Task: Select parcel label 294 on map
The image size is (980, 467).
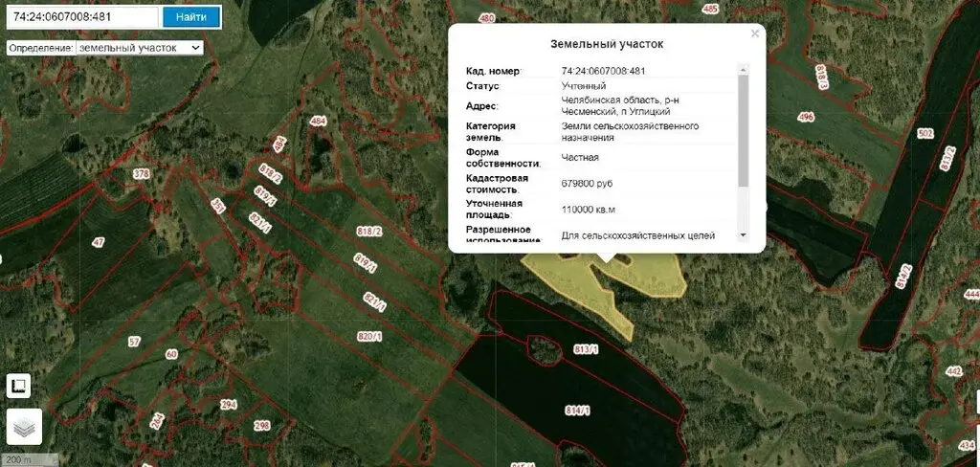Action: [x=229, y=405]
